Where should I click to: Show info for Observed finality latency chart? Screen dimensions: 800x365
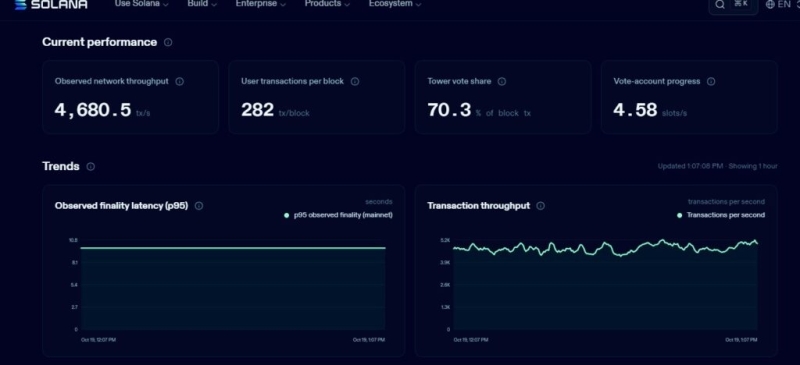click(199, 206)
